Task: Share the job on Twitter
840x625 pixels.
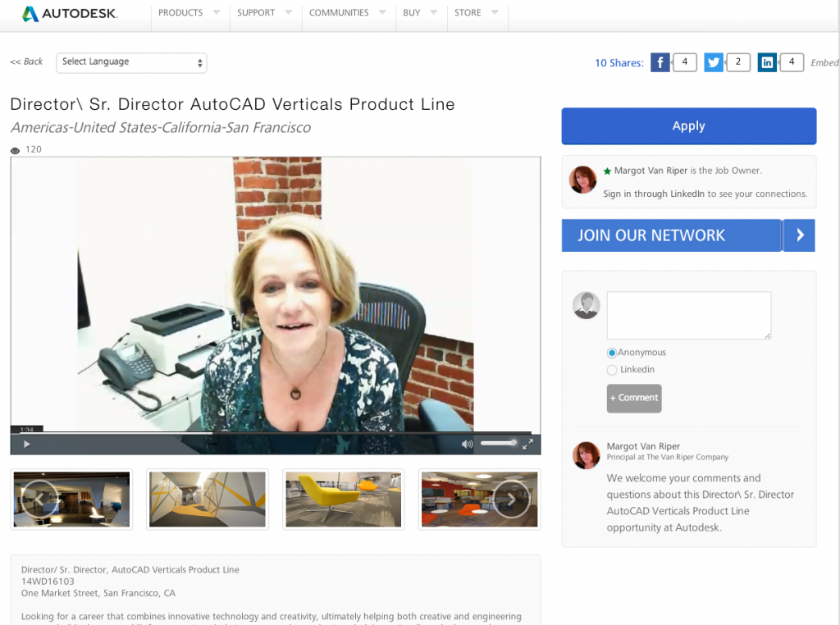Action: pyautogui.click(x=714, y=62)
